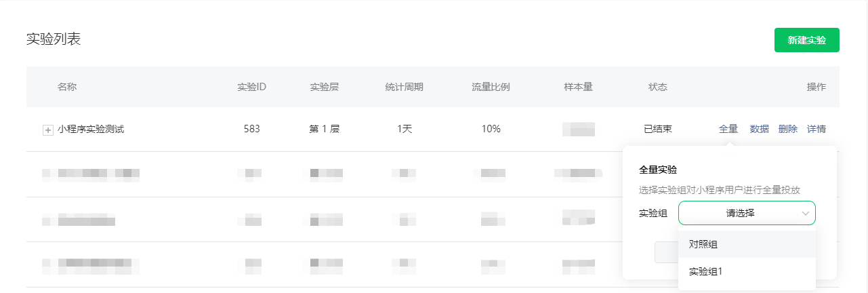Image resolution: width=868 pixels, height=293 pixels.
Task: Click the 状态 column header
Action: point(658,87)
